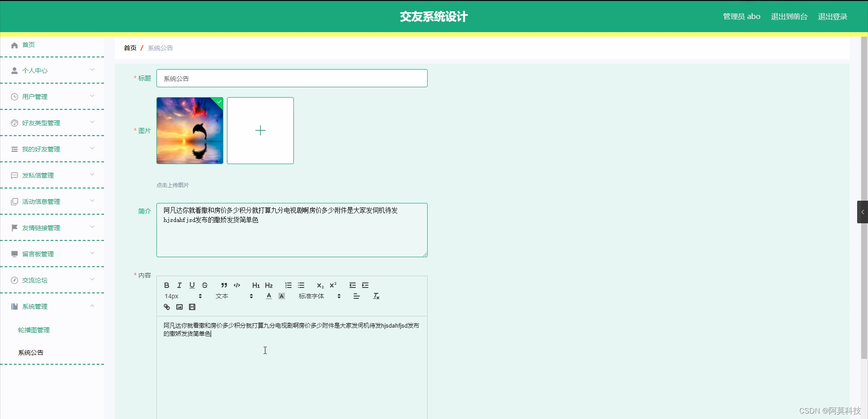868x419 pixels.
Task: Insert an image via the editor toolbar
Action: coord(179,307)
